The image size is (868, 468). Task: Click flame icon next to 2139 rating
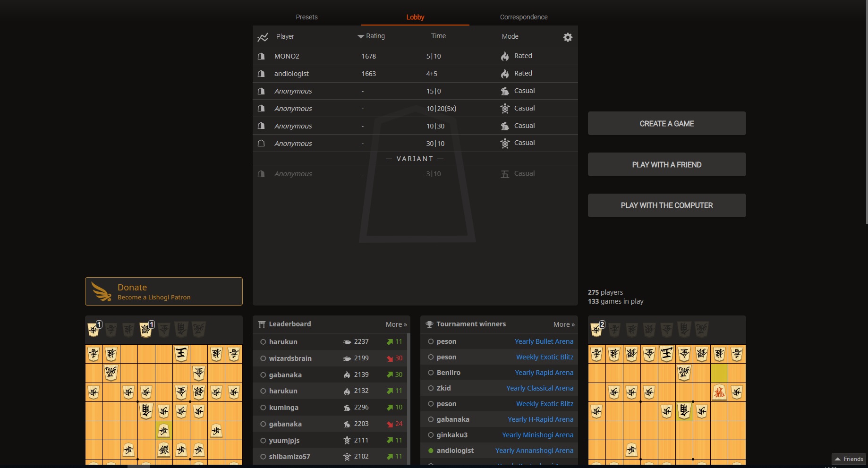point(347,375)
